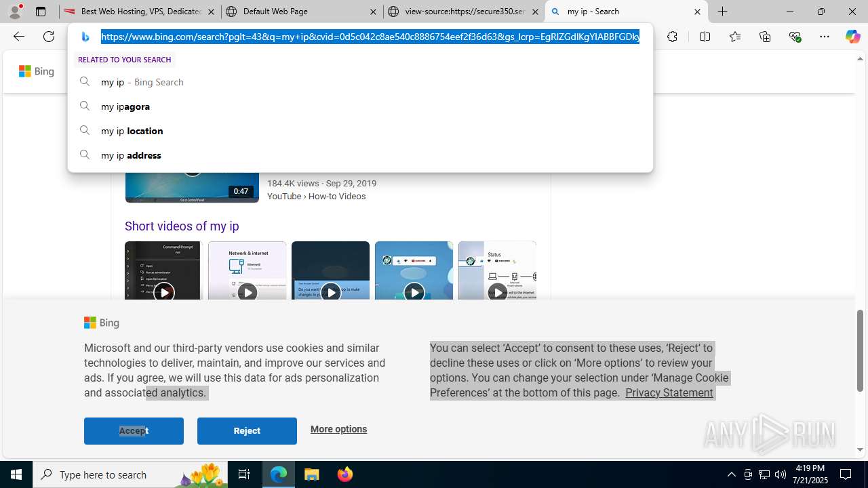The width and height of the screenshot is (868, 488).
Task: Open Collections icon
Action: pyautogui.click(x=765, y=37)
